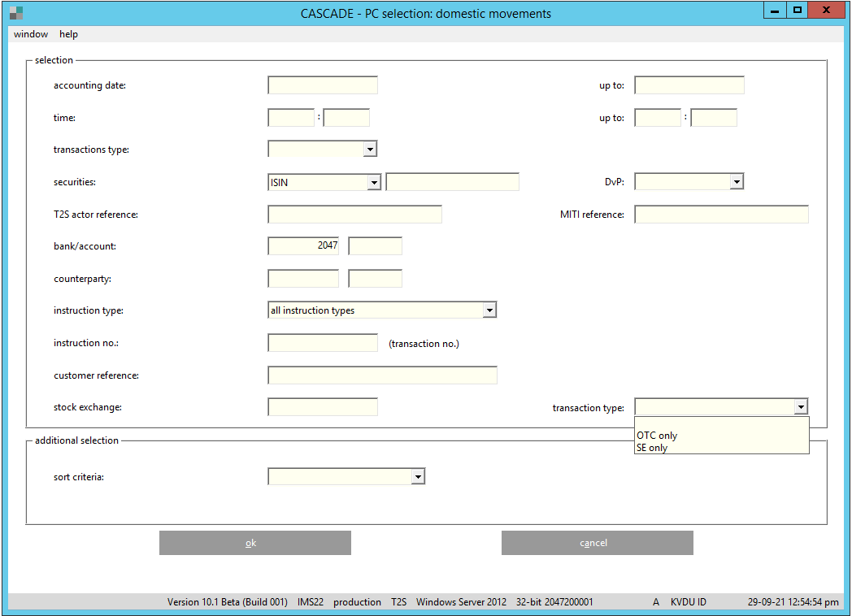The width and height of the screenshot is (852, 616).
Task: Open the window menu
Action: [x=31, y=34]
